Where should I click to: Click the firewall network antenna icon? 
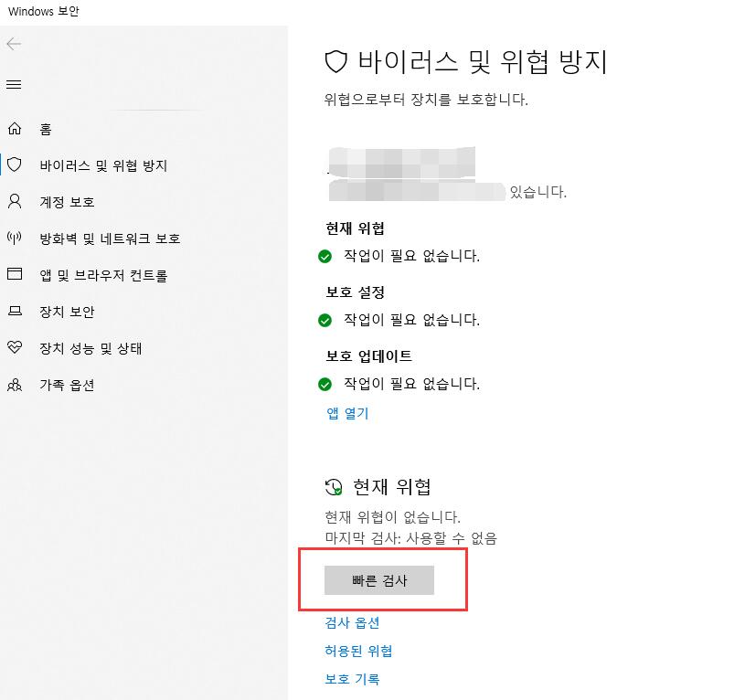(x=15, y=238)
